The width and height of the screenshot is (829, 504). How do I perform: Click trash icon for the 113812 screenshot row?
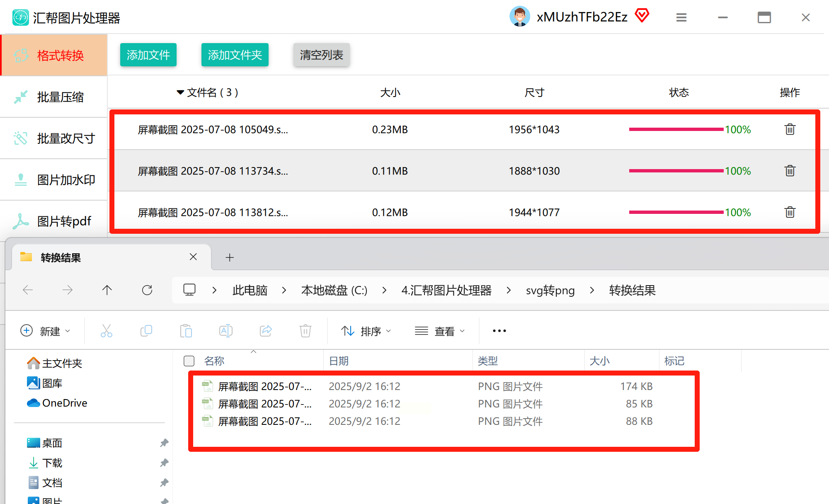tap(790, 212)
